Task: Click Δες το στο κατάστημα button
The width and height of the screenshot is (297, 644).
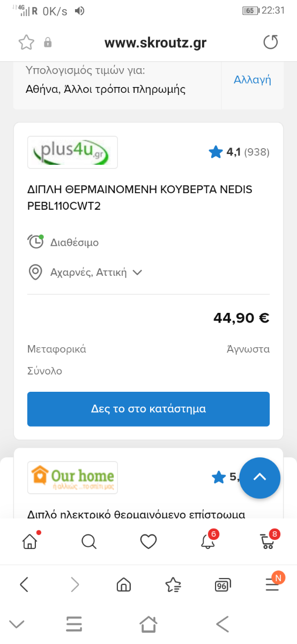Action: (x=148, y=409)
